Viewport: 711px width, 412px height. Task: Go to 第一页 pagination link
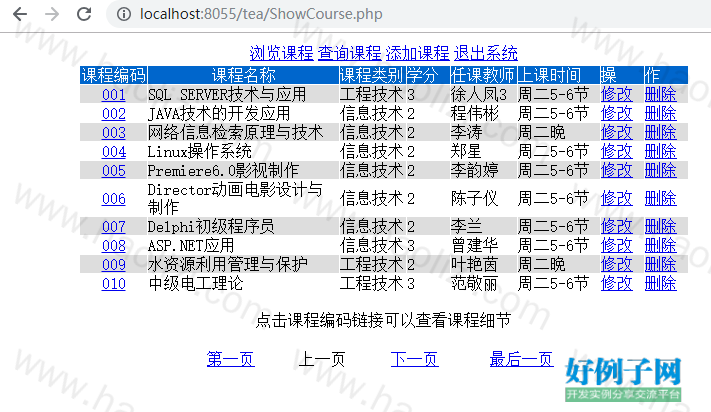pyautogui.click(x=230, y=359)
